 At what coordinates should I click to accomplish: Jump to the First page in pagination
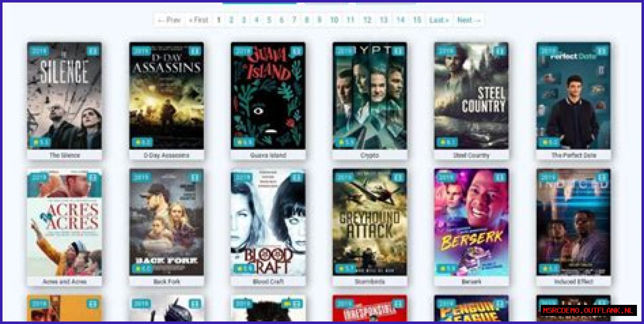[x=198, y=20]
